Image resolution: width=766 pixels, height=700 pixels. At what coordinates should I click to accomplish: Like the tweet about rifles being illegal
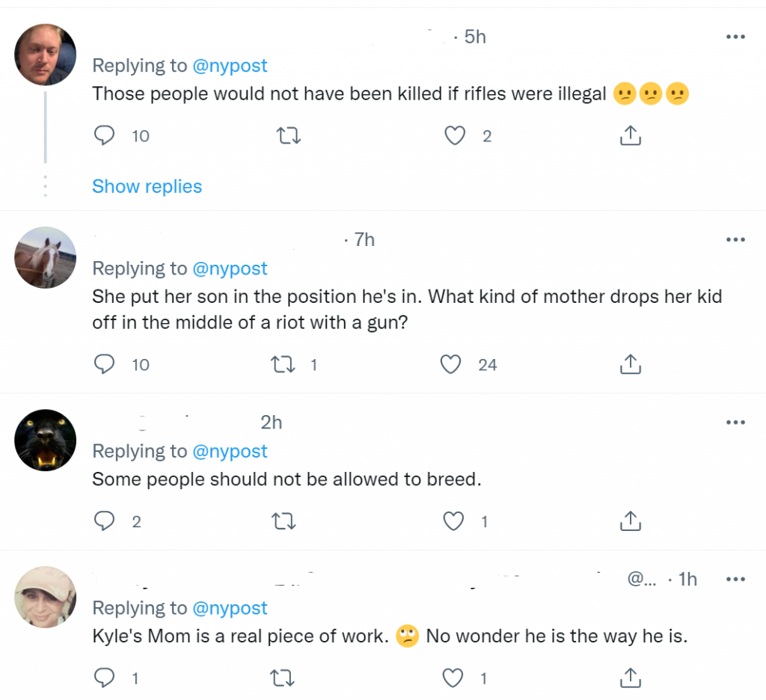click(454, 135)
